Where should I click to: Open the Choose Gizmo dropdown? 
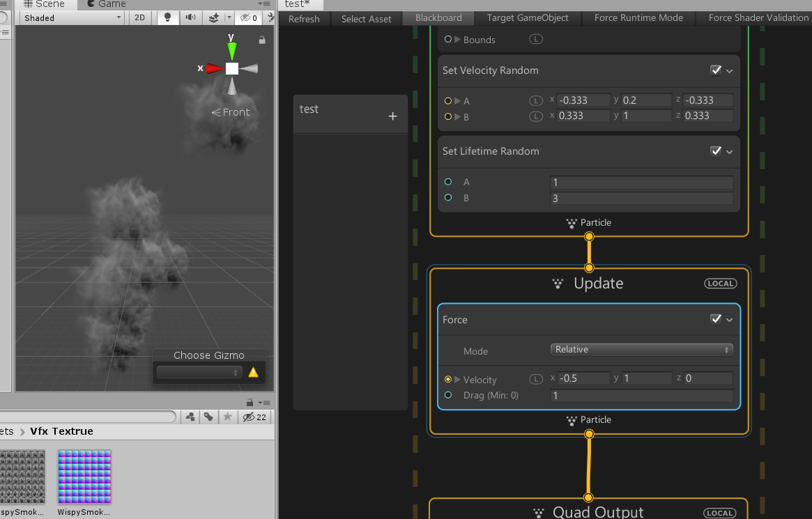point(199,373)
